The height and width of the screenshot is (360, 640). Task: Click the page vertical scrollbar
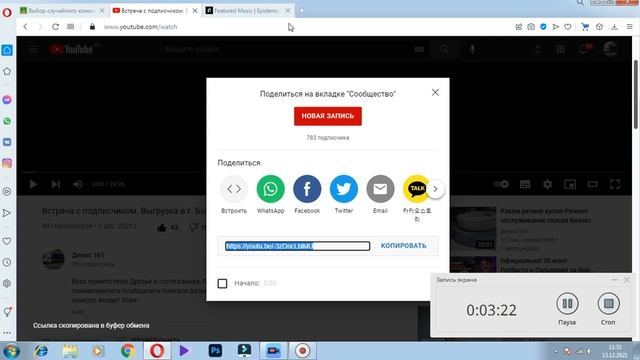tap(636, 95)
